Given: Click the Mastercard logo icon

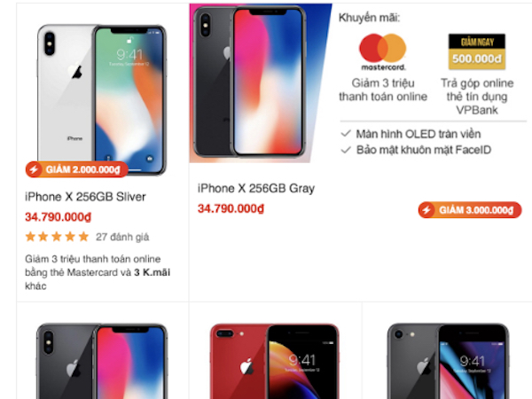Looking at the screenshot, I should click(x=383, y=52).
